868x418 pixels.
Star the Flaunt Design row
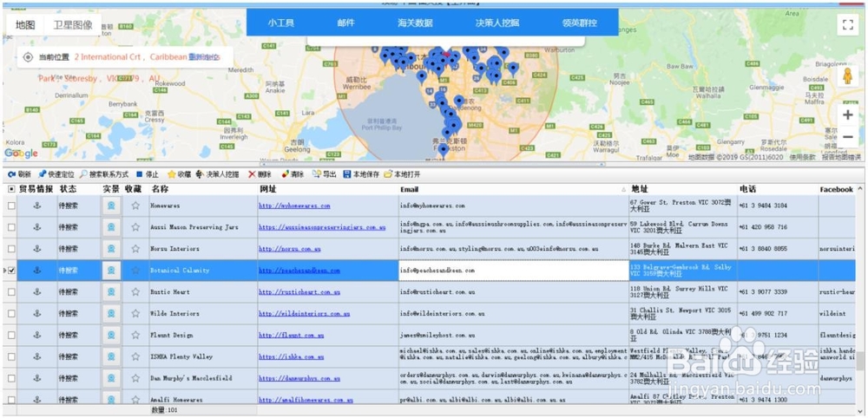coord(135,335)
